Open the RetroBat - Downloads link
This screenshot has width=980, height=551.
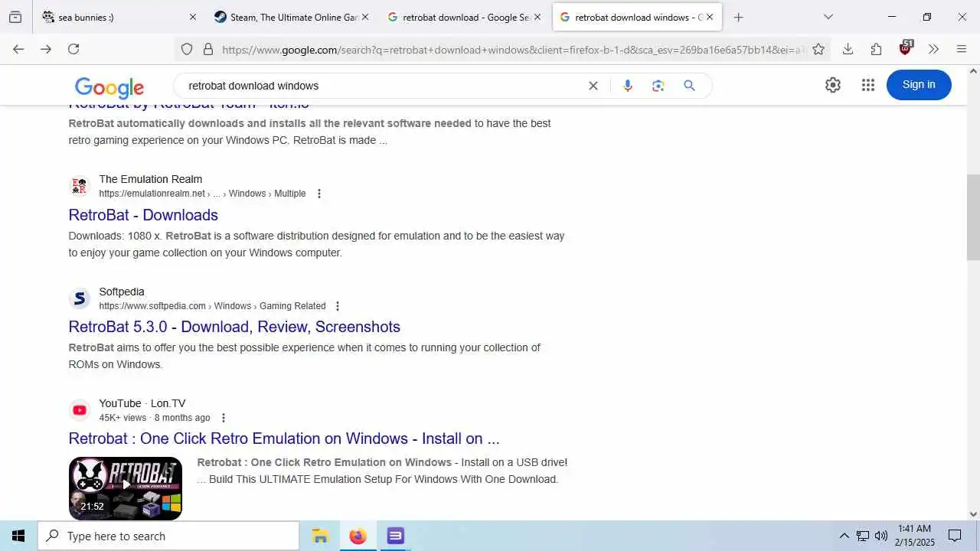(143, 215)
